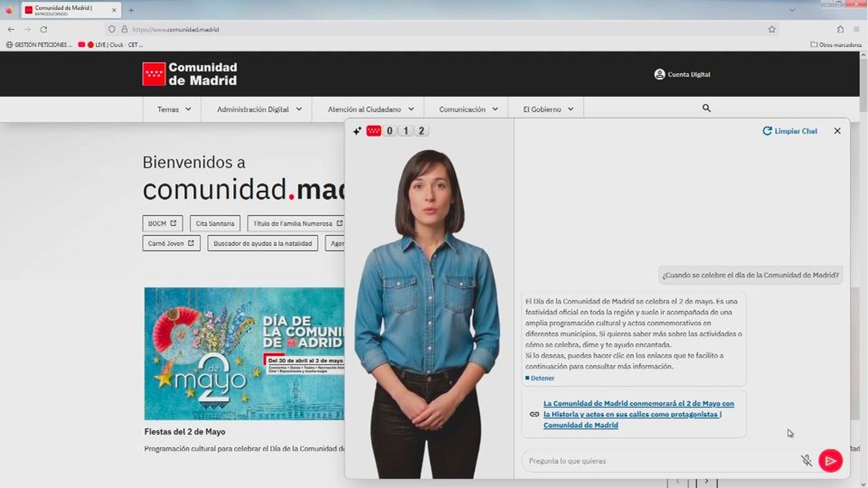Go back with the browser back arrow

click(11, 29)
